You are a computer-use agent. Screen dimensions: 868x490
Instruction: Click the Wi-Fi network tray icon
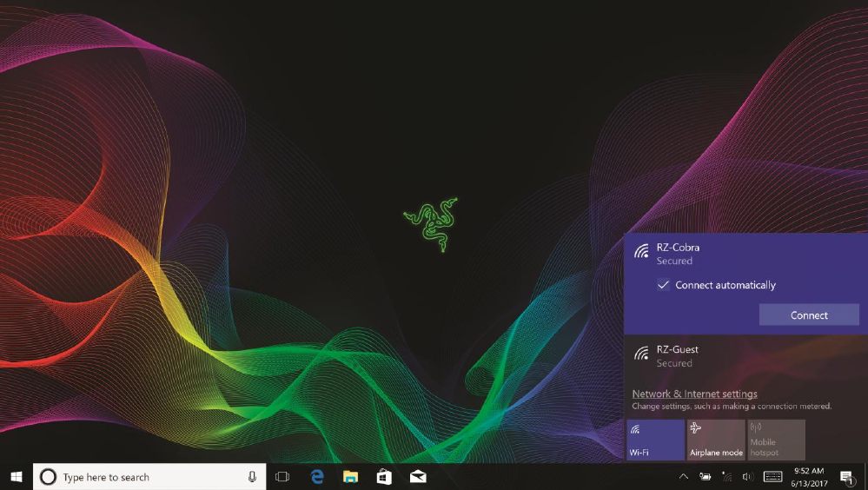point(727,477)
